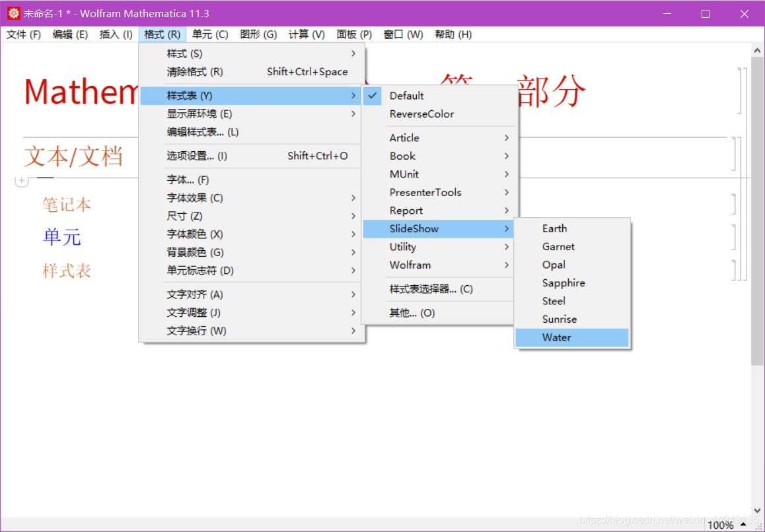Viewport: 765px width, 532px height.
Task: Apply the Sunrise slideshow style
Action: coord(572,319)
